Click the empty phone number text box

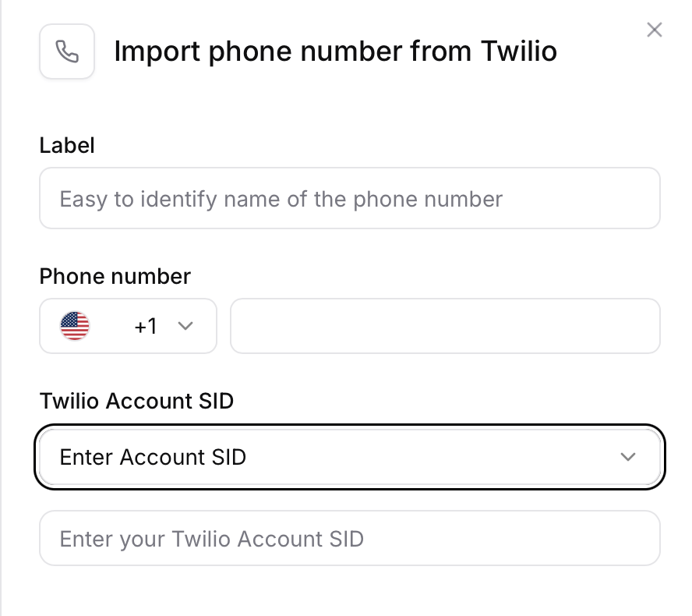pos(445,326)
